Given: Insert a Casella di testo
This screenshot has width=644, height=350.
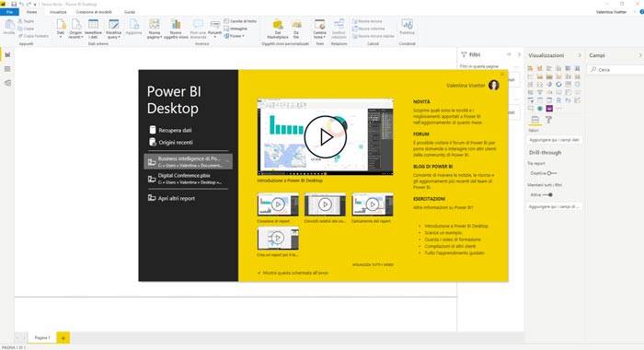Looking at the screenshot, I should [240, 21].
